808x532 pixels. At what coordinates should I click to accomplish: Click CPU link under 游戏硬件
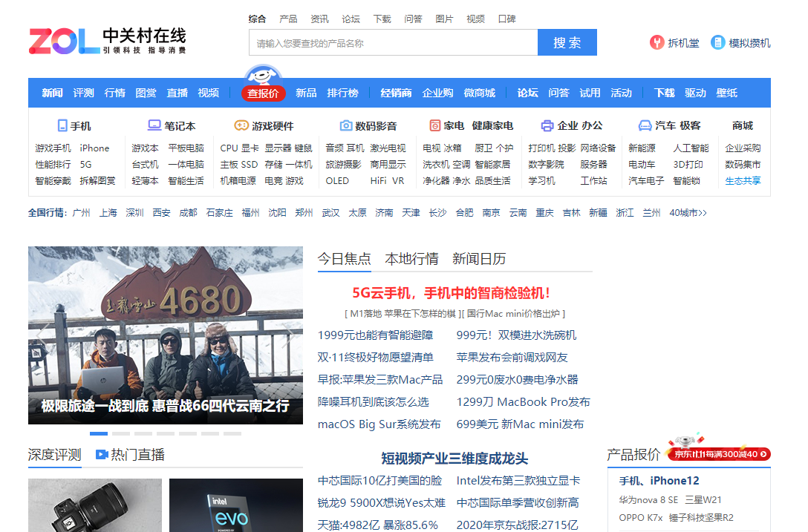pyautogui.click(x=229, y=148)
